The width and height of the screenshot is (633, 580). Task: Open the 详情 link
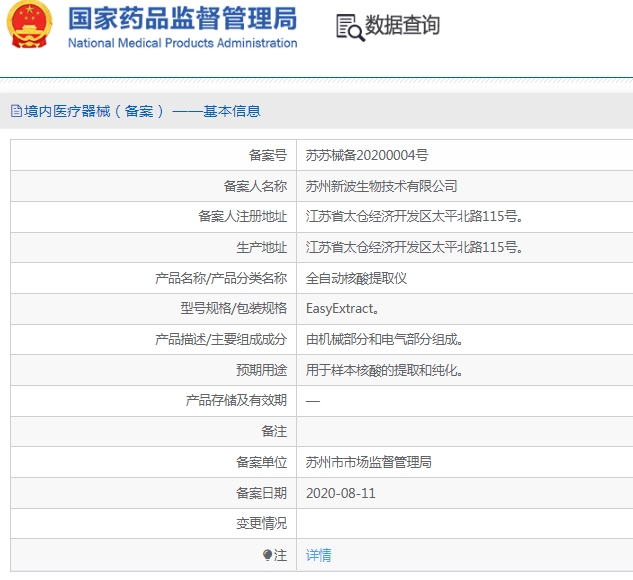[x=318, y=555]
